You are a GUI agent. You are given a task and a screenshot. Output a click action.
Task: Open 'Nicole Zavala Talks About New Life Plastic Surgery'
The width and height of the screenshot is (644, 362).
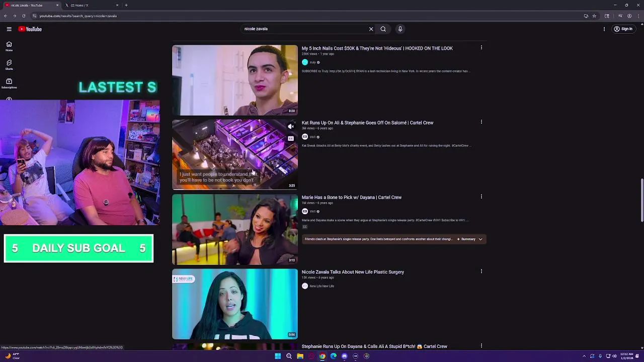(x=353, y=272)
